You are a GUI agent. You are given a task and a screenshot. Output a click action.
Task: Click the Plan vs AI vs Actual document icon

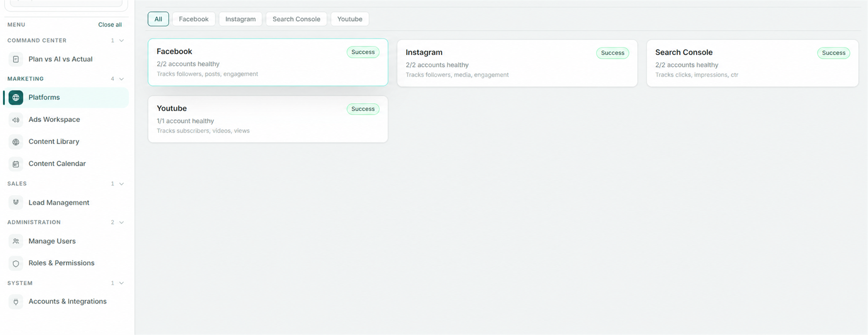point(16,59)
